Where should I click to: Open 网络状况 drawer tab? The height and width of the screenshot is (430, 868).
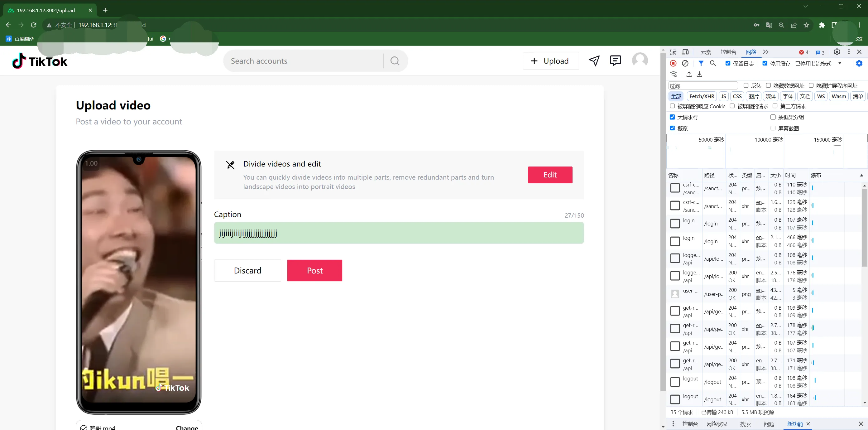(717, 424)
